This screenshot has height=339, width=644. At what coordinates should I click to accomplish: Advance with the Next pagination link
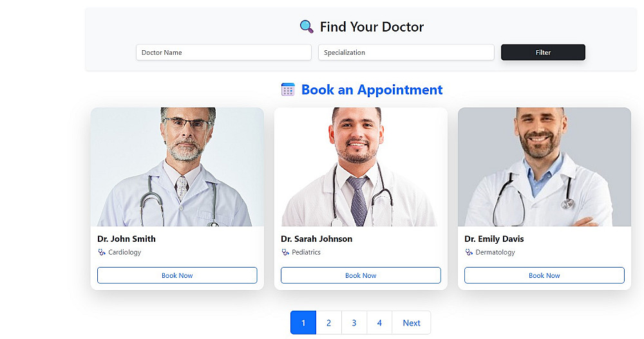pos(412,322)
